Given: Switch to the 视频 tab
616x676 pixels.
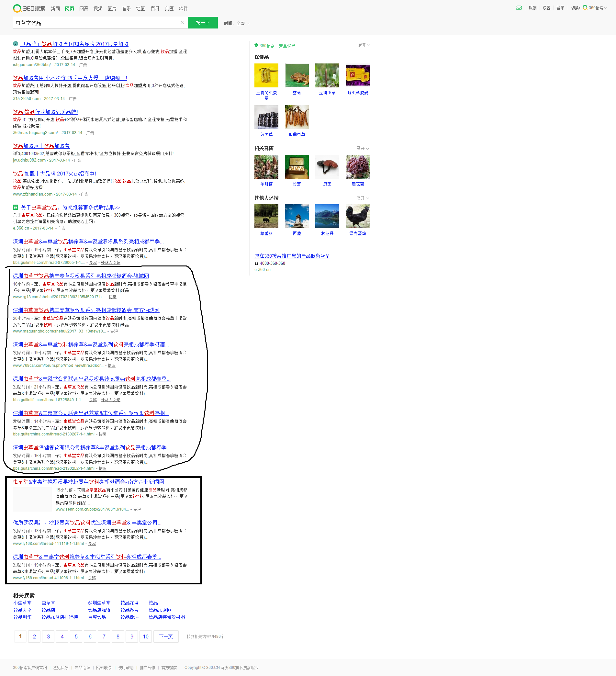Looking at the screenshot, I should tap(97, 8).
